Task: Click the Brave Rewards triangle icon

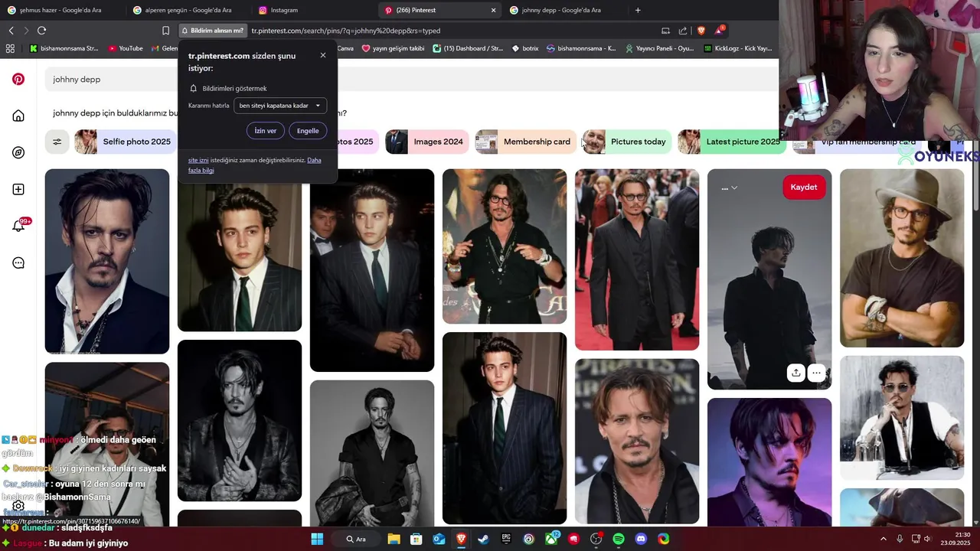Action: click(719, 31)
